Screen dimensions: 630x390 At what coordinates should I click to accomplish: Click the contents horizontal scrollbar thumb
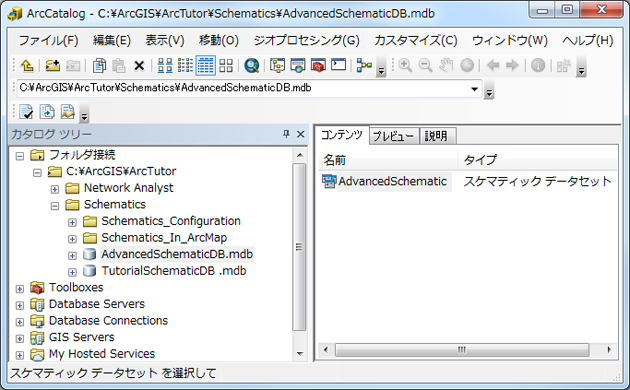point(462,349)
